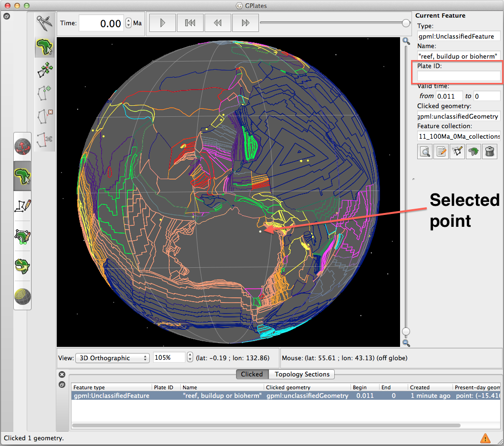Screen dimensions: 504x446
Task: Reset animation to start time
Action: pyautogui.click(x=190, y=23)
